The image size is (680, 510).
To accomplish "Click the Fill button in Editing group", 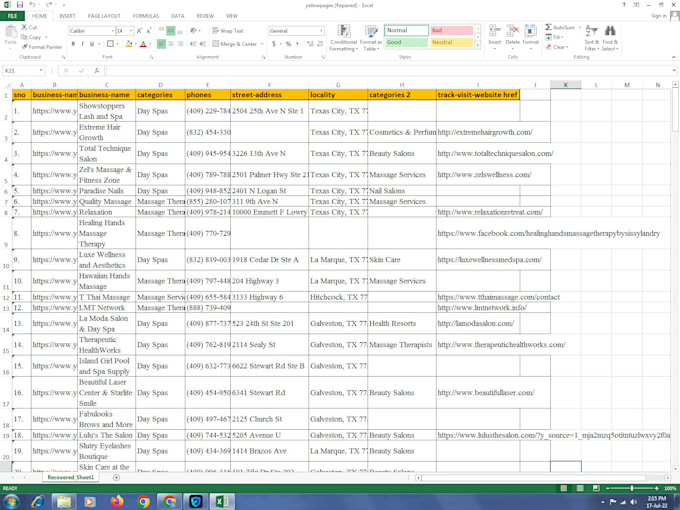I will [x=554, y=37].
